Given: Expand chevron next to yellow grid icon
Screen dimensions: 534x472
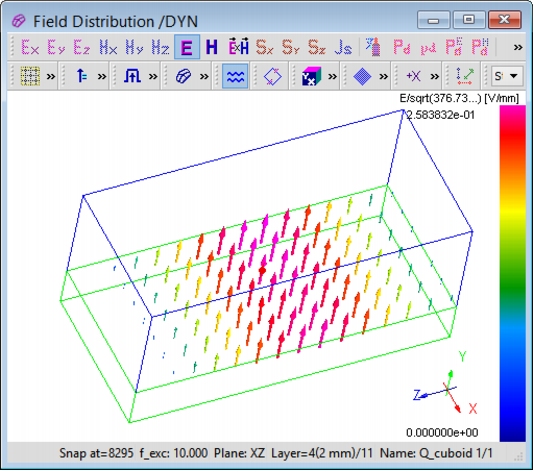Looking at the screenshot, I should [x=51, y=76].
